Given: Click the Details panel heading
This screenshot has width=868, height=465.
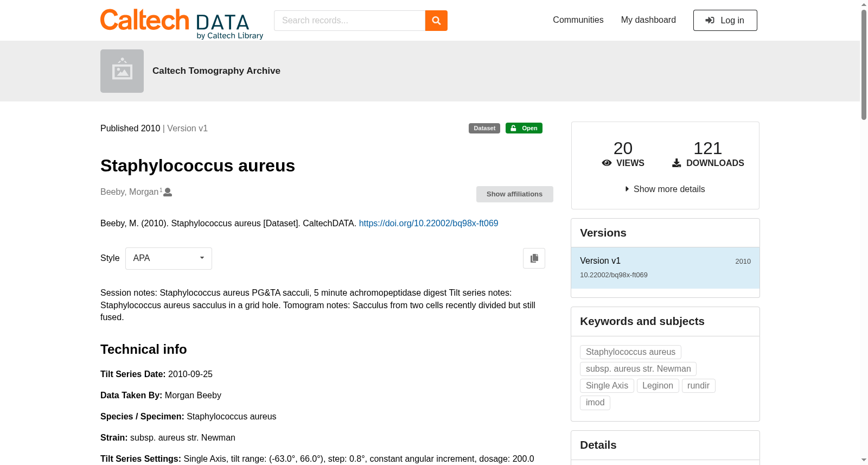Looking at the screenshot, I should coord(598,445).
